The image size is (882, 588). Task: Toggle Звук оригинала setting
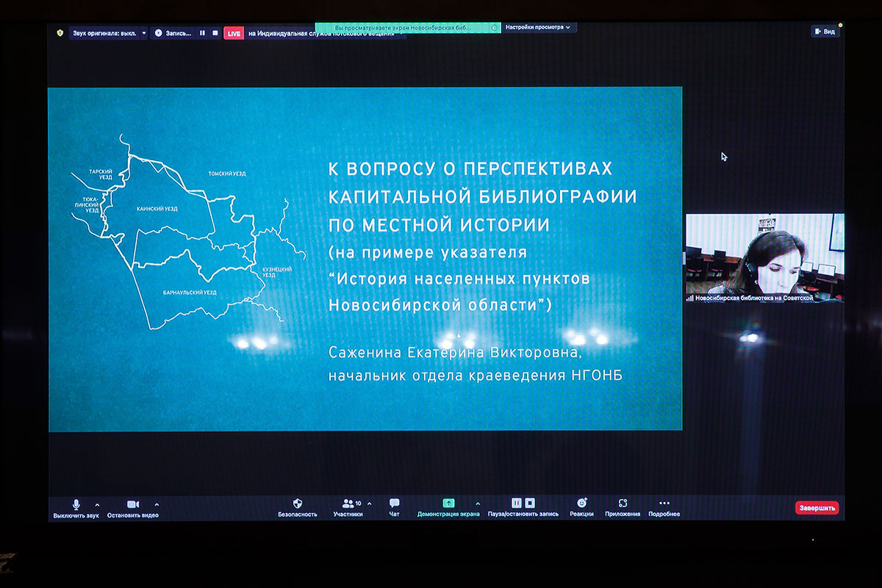[104, 33]
